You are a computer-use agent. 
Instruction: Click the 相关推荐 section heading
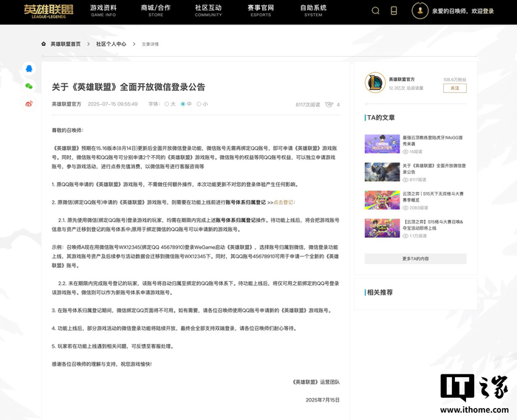[380, 292]
